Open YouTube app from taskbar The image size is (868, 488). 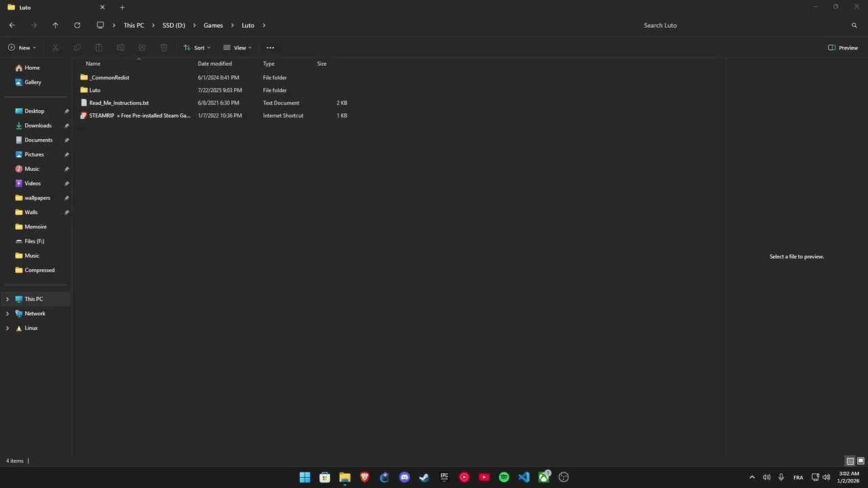(484, 477)
